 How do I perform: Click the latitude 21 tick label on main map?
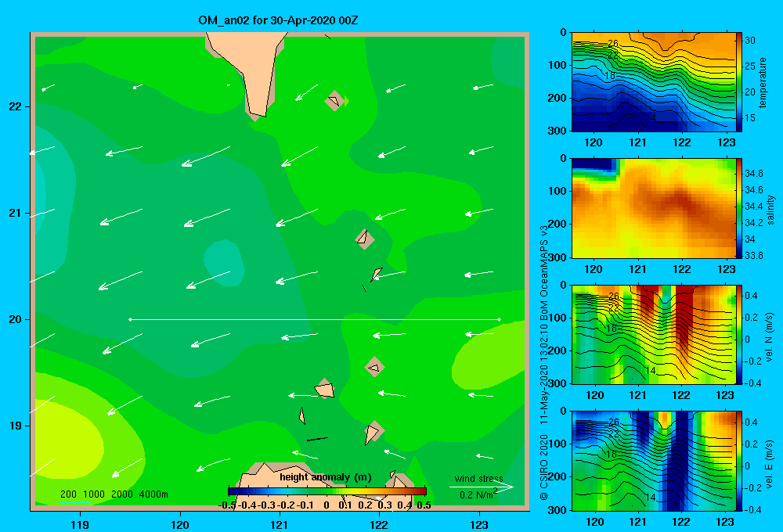tap(16, 213)
